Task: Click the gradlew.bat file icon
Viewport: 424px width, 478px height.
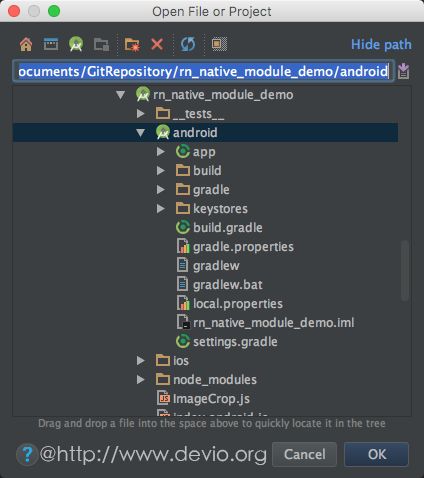Action: pyautogui.click(x=182, y=284)
